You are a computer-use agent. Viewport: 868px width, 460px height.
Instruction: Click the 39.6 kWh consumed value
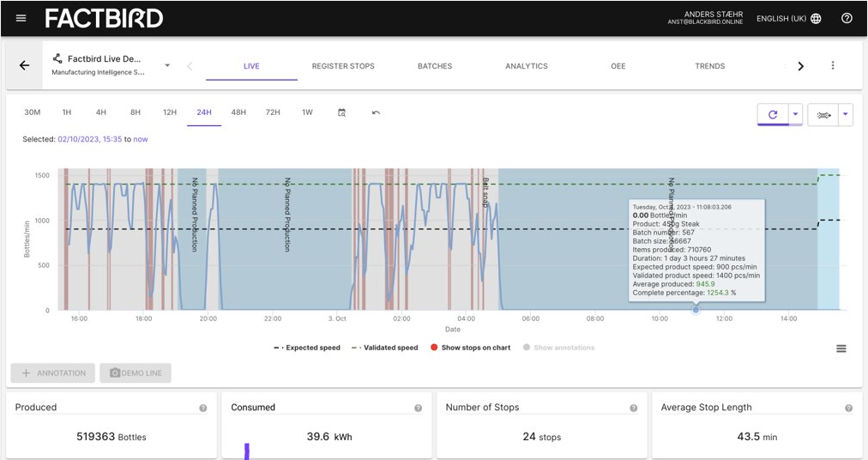[x=329, y=437]
